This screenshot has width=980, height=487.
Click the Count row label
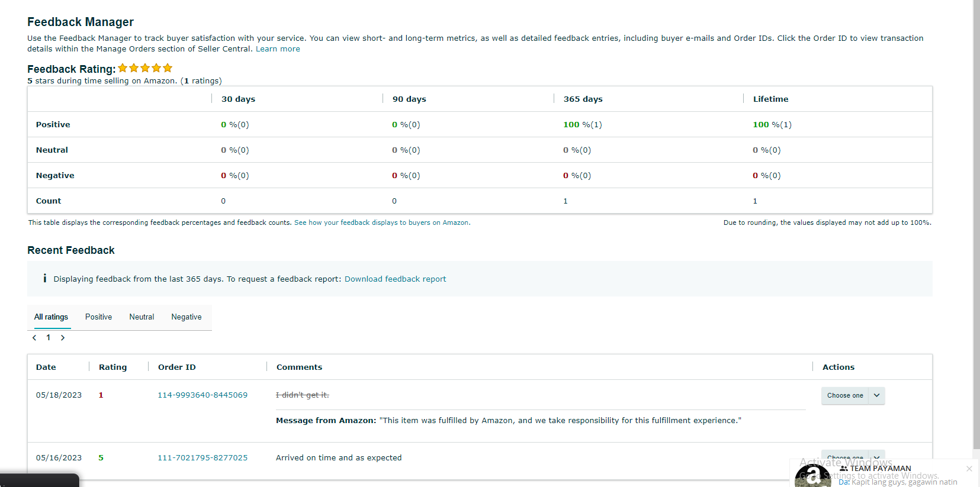click(49, 201)
